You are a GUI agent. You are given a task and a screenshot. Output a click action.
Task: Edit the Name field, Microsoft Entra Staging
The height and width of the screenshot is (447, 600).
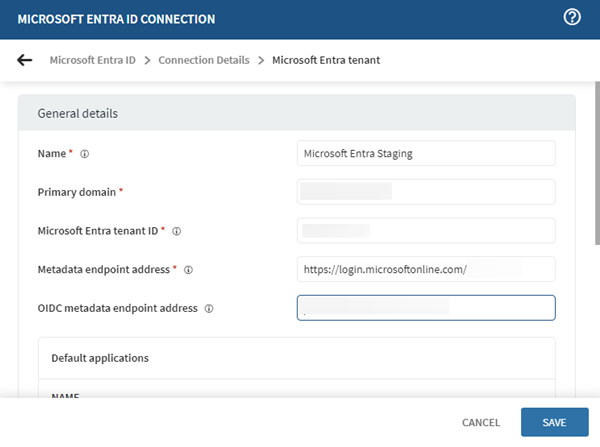pyautogui.click(x=426, y=153)
